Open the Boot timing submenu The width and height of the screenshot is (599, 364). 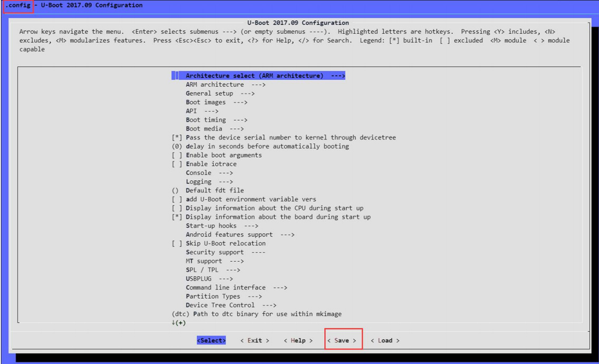click(216, 120)
